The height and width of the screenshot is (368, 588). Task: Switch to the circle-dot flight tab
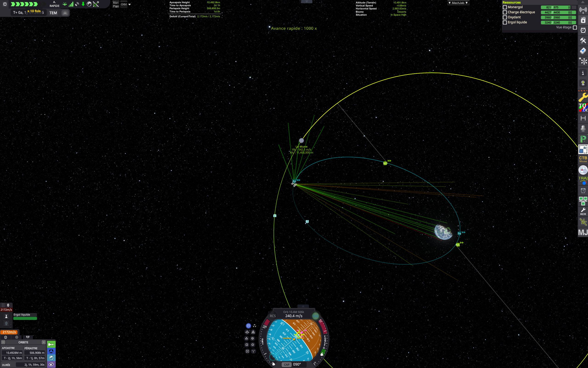pos(6,337)
